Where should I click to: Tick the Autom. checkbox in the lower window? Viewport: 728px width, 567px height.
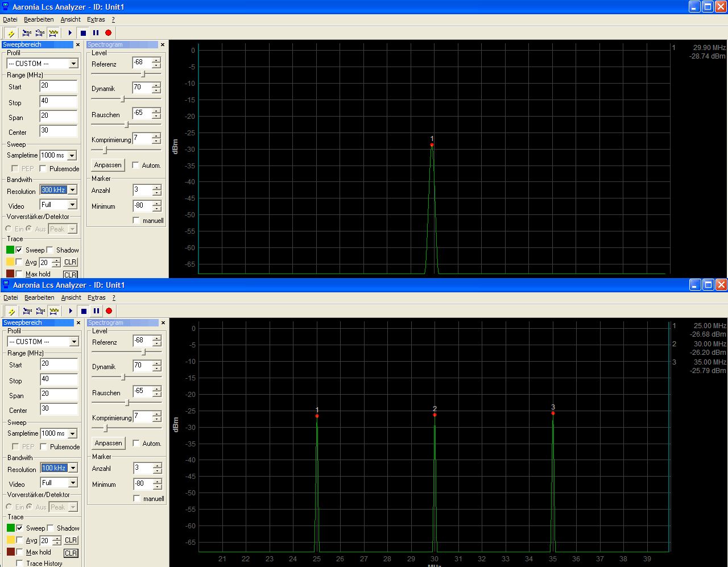[136, 444]
